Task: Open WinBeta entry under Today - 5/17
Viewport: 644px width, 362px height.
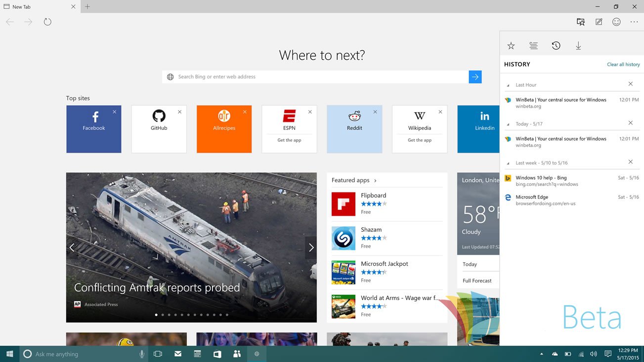Action: 571,142
